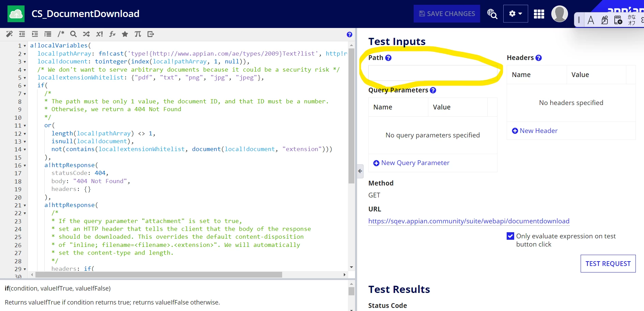
Task: Click the documentation pane scrollbar thumb
Action: 351,291
